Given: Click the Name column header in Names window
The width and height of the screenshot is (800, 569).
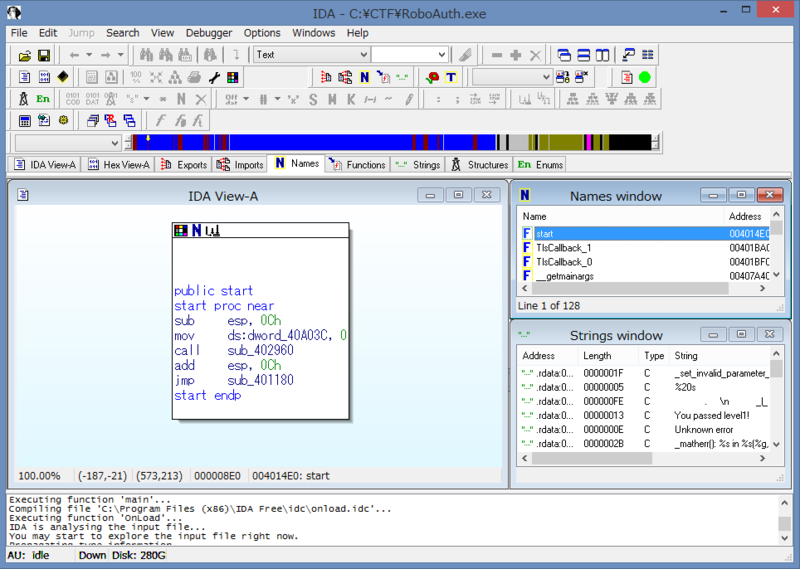Looking at the screenshot, I should coord(620,216).
